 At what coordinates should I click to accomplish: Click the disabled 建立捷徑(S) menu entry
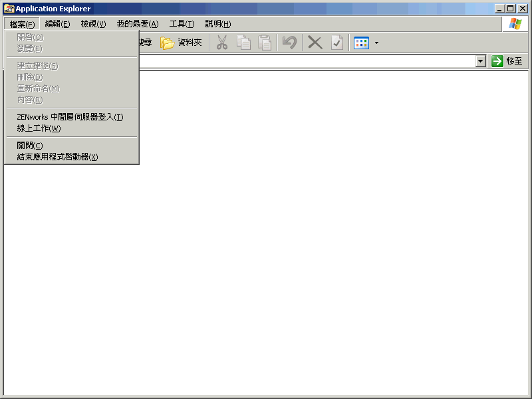[x=72, y=66]
